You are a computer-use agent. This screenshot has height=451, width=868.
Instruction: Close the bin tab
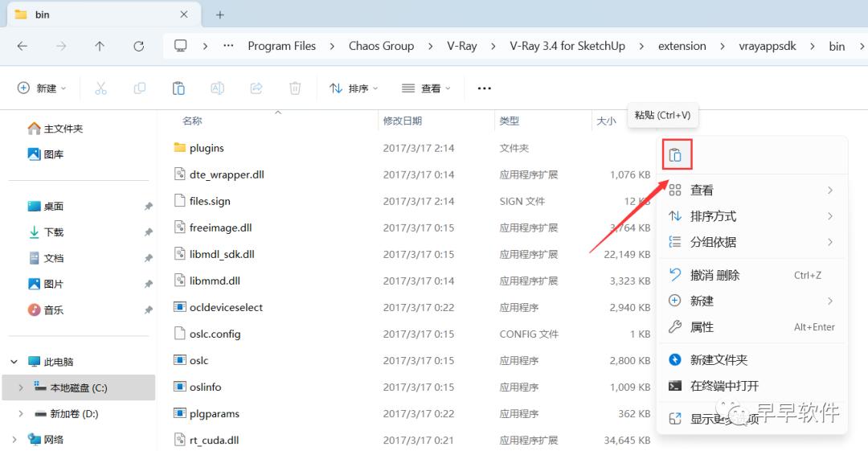[184, 14]
